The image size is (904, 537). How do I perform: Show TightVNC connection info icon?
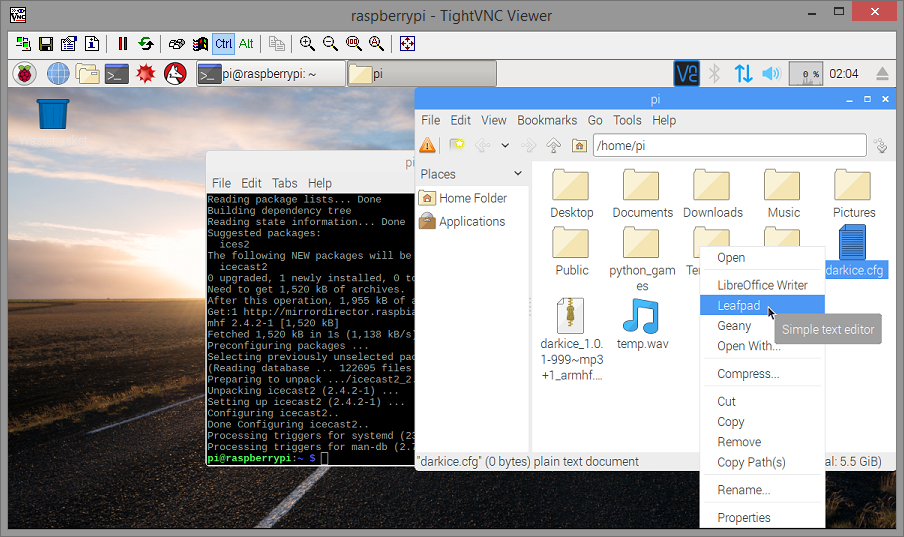(92, 44)
